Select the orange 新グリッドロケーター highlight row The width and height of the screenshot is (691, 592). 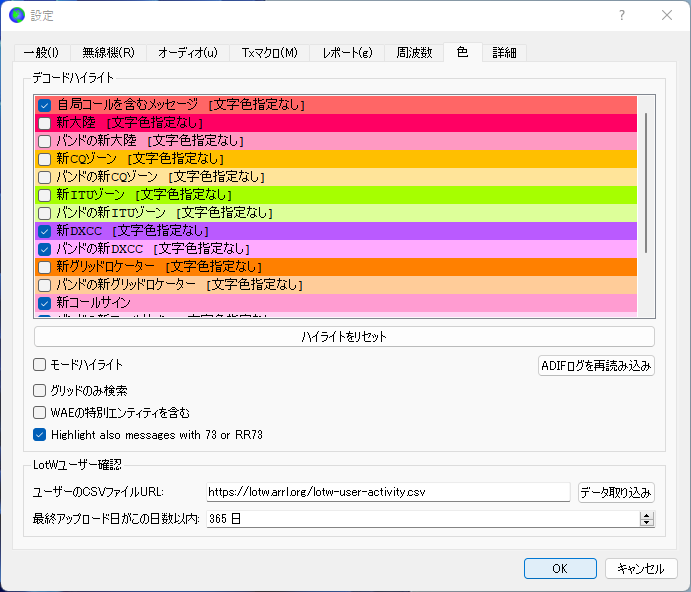(336, 267)
